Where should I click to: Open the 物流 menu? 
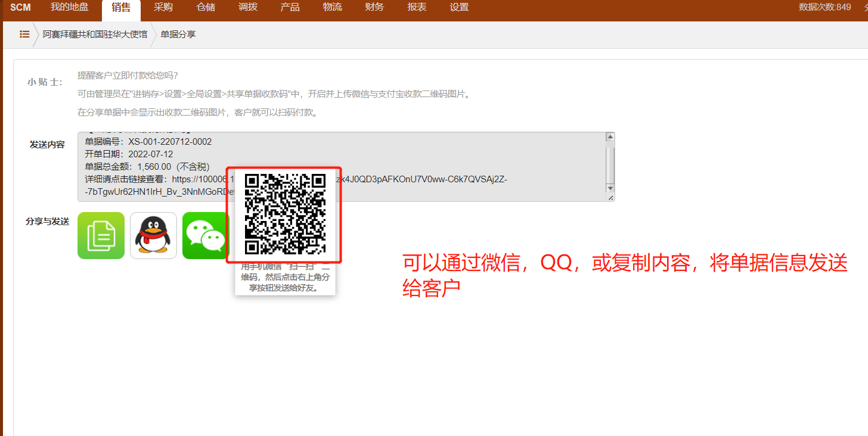pos(332,8)
